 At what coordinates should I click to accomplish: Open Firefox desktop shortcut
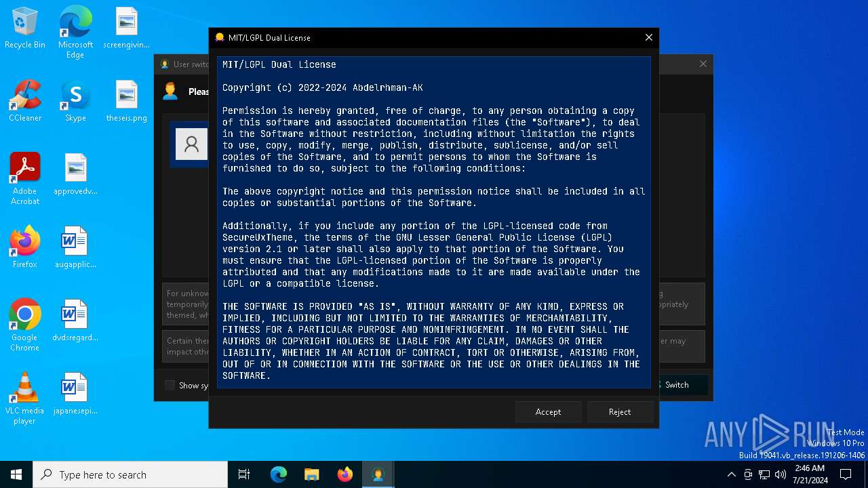[25, 248]
